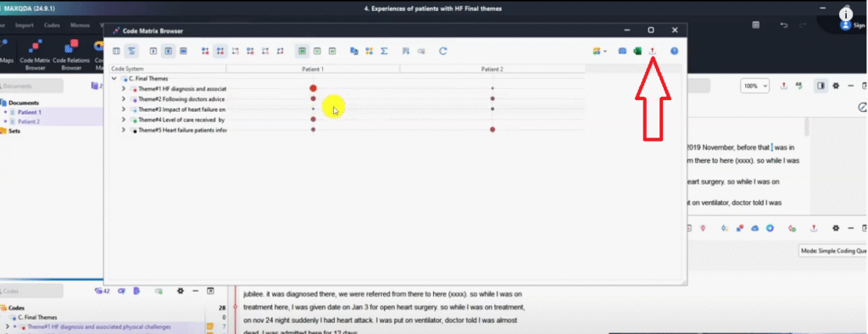Open Code Relations Browser from the ribbon

(x=71, y=55)
